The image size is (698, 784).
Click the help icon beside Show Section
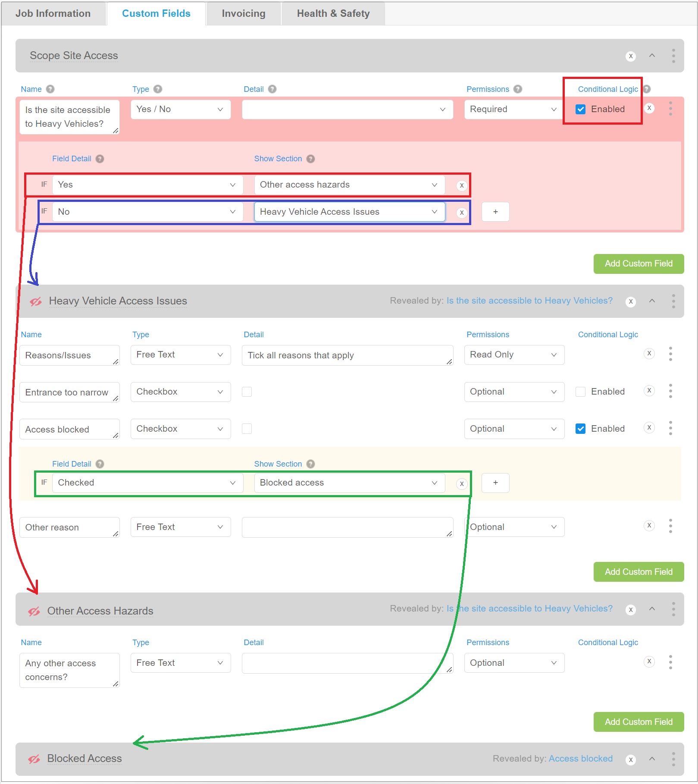click(310, 159)
